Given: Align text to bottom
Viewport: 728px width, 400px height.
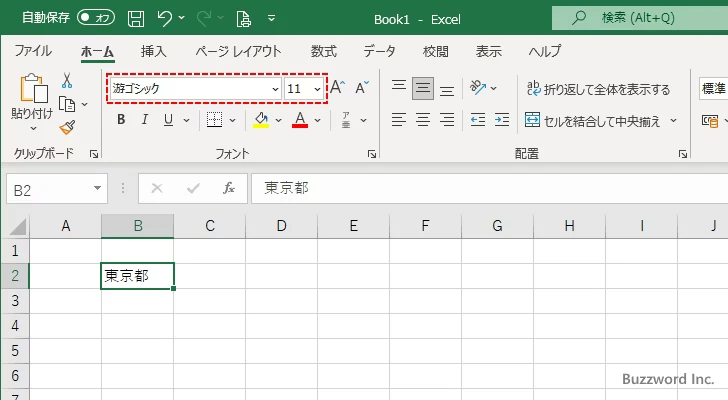Looking at the screenshot, I should tap(447, 90).
